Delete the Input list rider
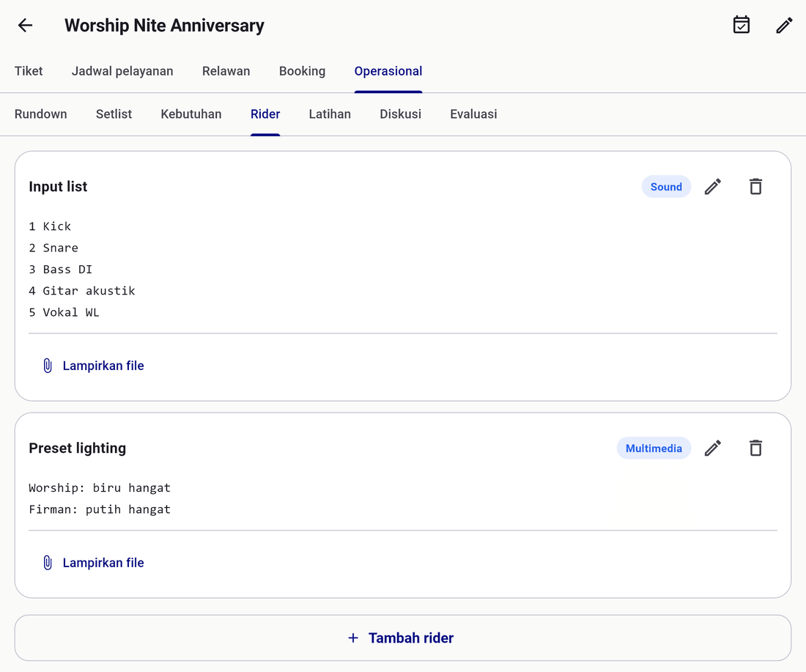Screen dimensions: 806x672 755,187
